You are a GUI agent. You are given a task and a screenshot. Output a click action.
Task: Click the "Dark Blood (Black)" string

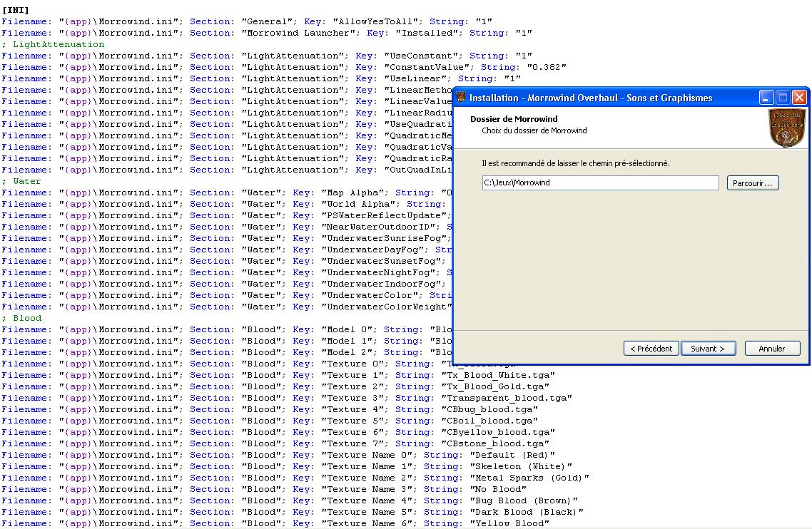tap(527, 512)
